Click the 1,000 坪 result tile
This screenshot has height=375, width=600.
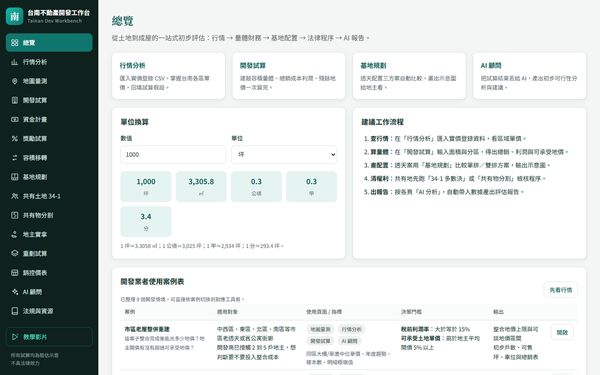pyautogui.click(x=146, y=186)
